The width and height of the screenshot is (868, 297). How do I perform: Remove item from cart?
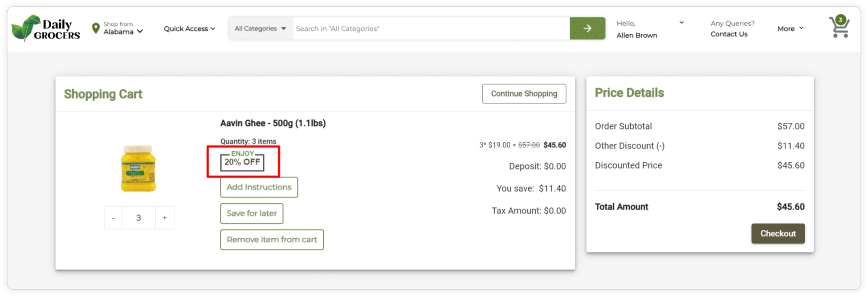(272, 240)
